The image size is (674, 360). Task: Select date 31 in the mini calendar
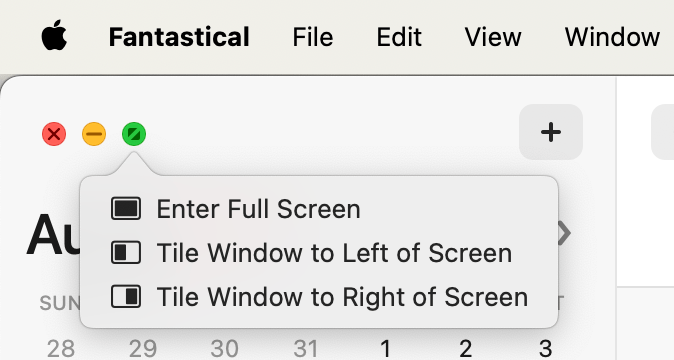point(306,349)
